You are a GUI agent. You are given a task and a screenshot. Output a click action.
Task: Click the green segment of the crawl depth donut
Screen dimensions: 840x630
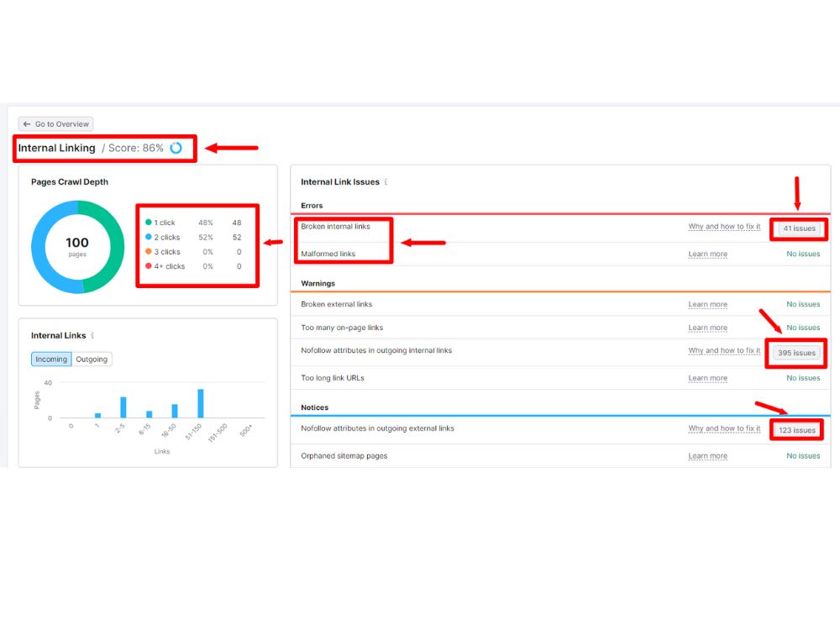(x=117, y=247)
